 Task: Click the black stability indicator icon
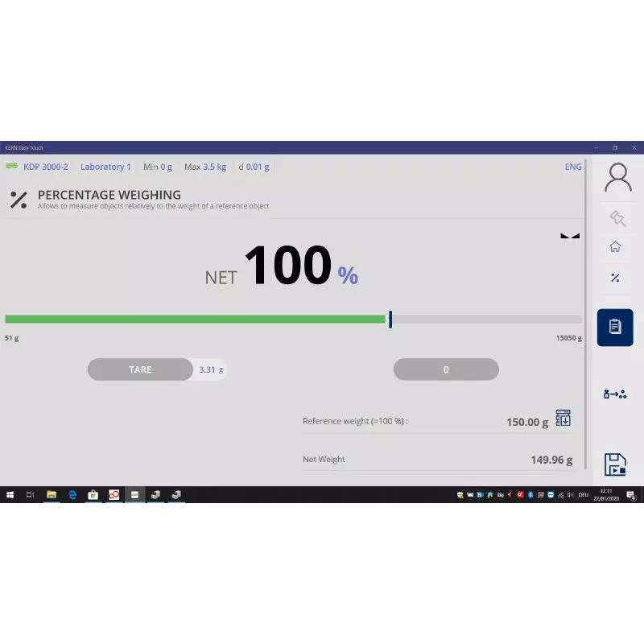pyautogui.click(x=570, y=237)
